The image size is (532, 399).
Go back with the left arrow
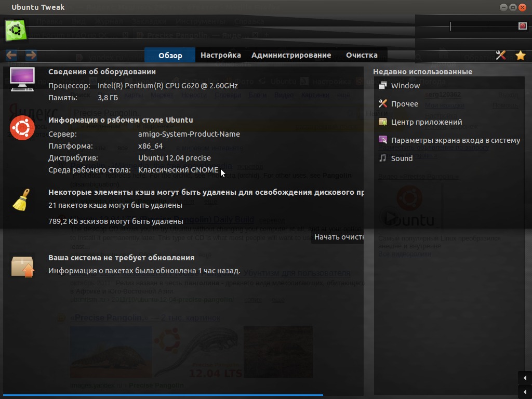[11, 55]
